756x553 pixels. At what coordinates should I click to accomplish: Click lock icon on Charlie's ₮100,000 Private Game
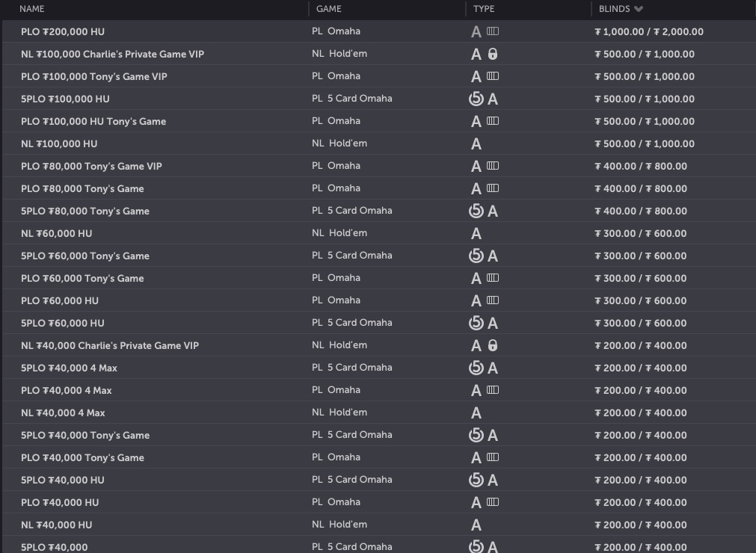[493, 54]
